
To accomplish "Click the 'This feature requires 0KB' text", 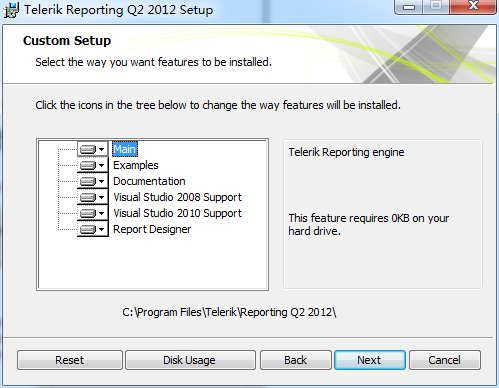I will pyautogui.click(x=369, y=224).
